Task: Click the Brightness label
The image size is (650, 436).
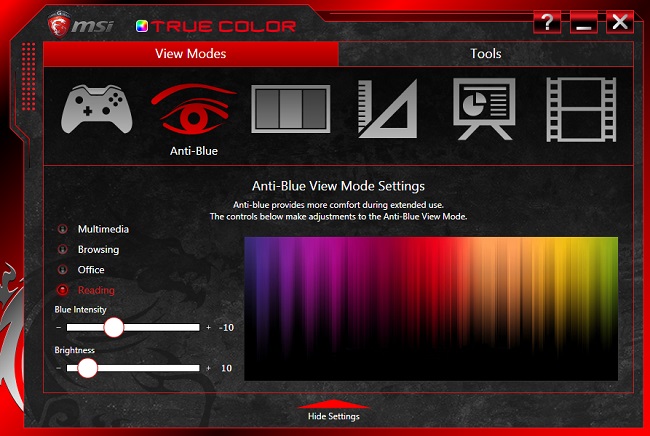Action: (x=75, y=350)
